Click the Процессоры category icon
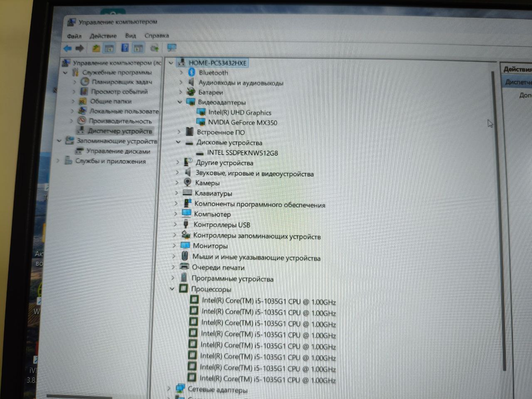The height and width of the screenshot is (399, 532). click(183, 288)
